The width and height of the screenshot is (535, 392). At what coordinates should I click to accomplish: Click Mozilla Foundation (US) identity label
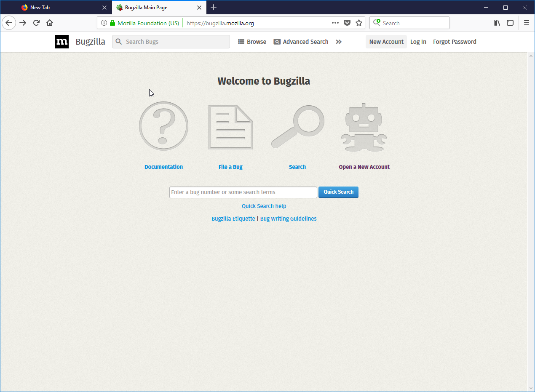(148, 23)
